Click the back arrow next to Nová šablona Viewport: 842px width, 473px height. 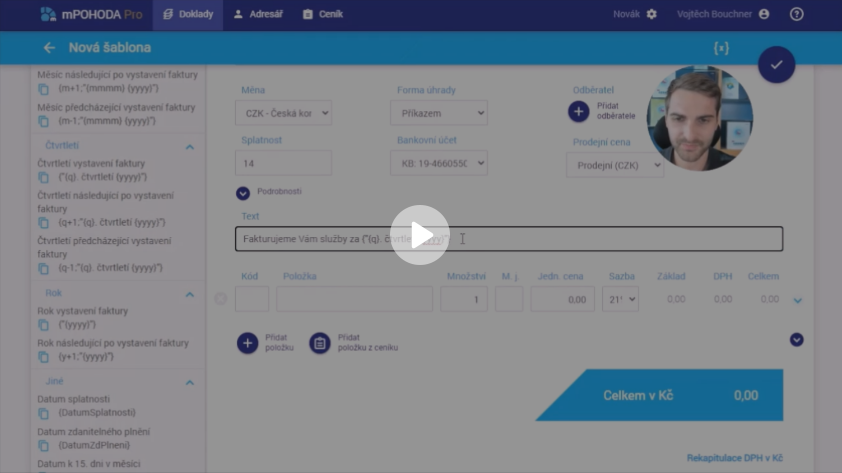[49, 48]
